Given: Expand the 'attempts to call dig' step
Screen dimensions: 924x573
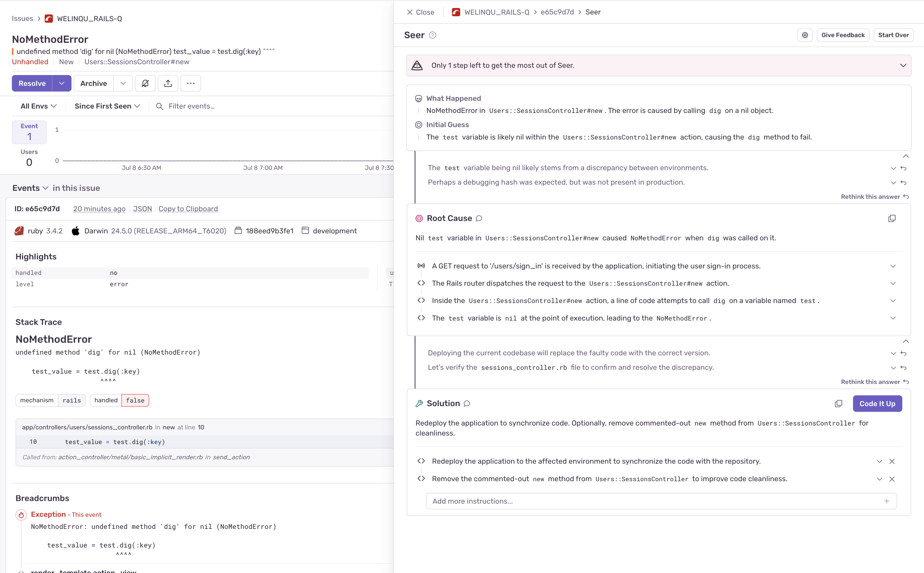Looking at the screenshot, I should click(893, 300).
